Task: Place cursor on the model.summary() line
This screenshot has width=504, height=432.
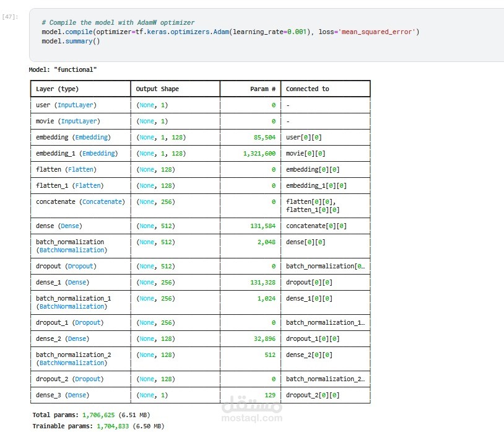Action: click(71, 41)
